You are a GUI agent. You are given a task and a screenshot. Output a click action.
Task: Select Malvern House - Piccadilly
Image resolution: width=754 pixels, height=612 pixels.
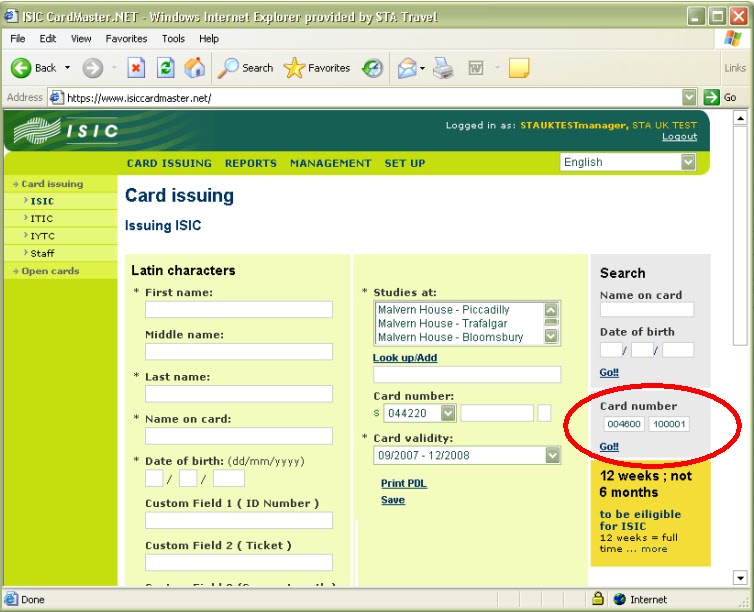[x=443, y=310]
